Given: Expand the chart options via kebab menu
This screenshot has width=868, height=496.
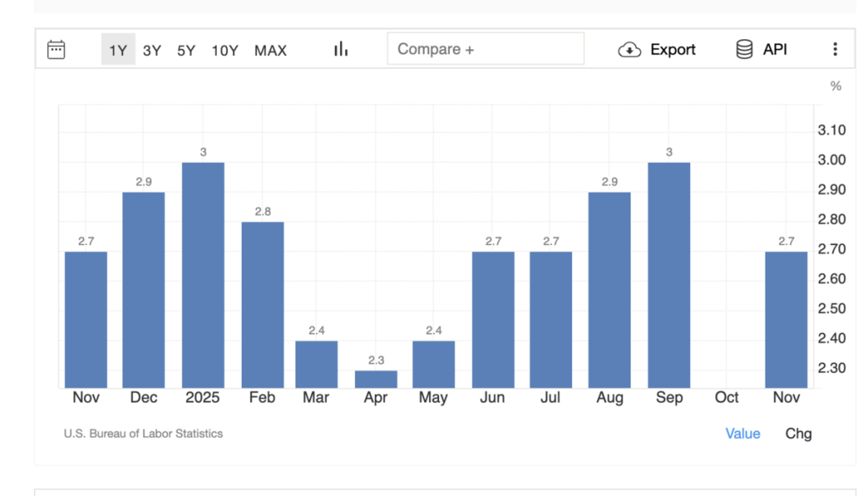Looking at the screenshot, I should coord(835,48).
